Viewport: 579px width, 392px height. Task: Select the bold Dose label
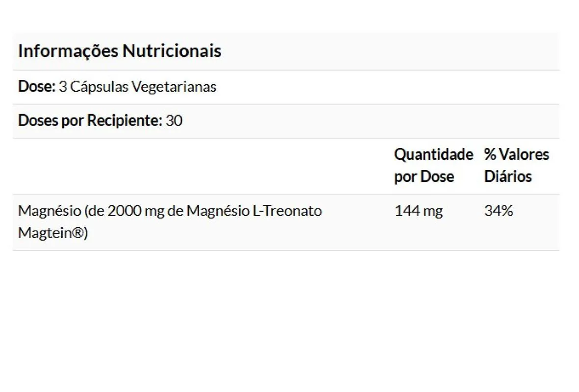[37, 86]
